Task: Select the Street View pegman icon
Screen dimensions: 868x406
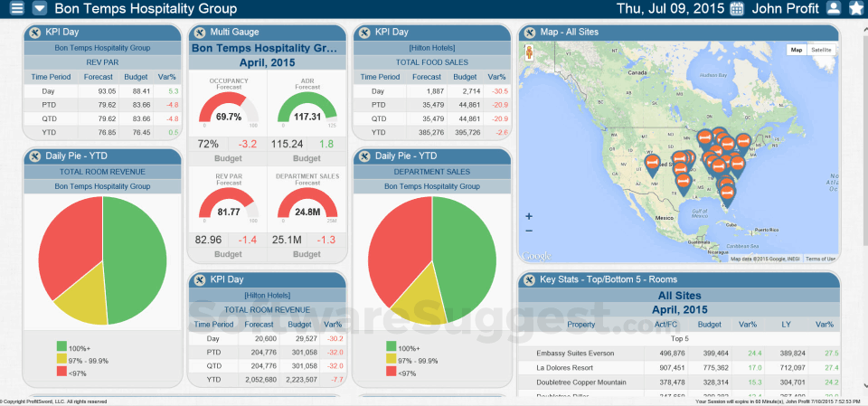Action: coord(529,52)
